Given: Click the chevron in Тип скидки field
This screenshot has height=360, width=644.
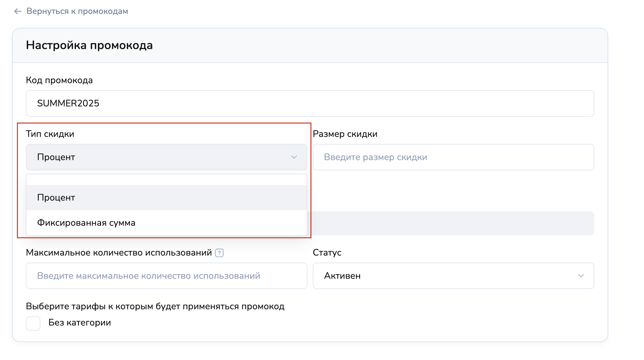Looking at the screenshot, I should pyautogui.click(x=294, y=157).
